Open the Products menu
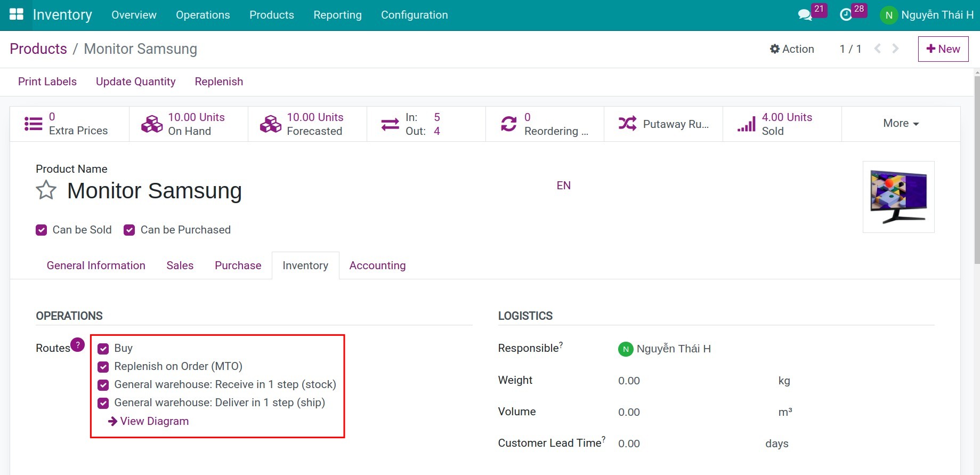980x475 pixels. (272, 15)
